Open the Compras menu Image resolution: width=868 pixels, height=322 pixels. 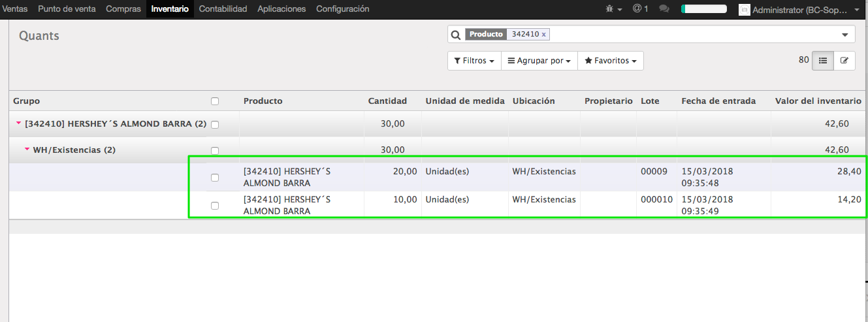(123, 9)
